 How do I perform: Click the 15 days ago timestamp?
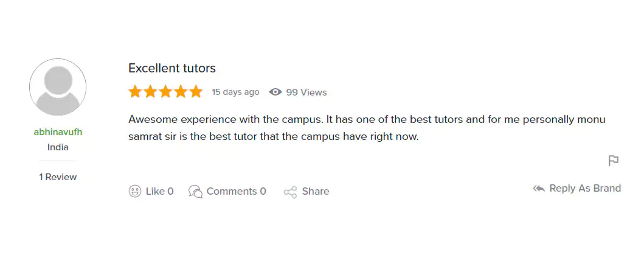pyautogui.click(x=235, y=92)
